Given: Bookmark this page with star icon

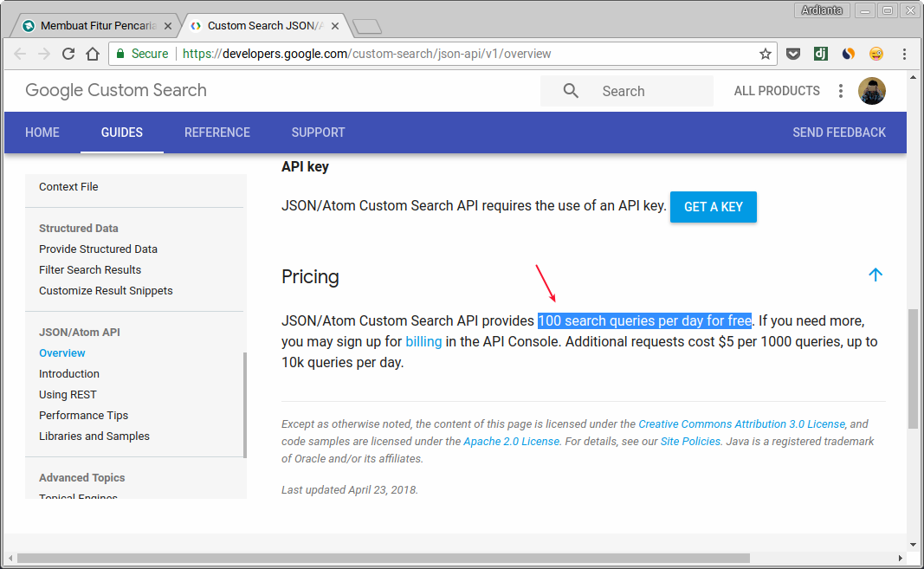Looking at the screenshot, I should (765, 54).
